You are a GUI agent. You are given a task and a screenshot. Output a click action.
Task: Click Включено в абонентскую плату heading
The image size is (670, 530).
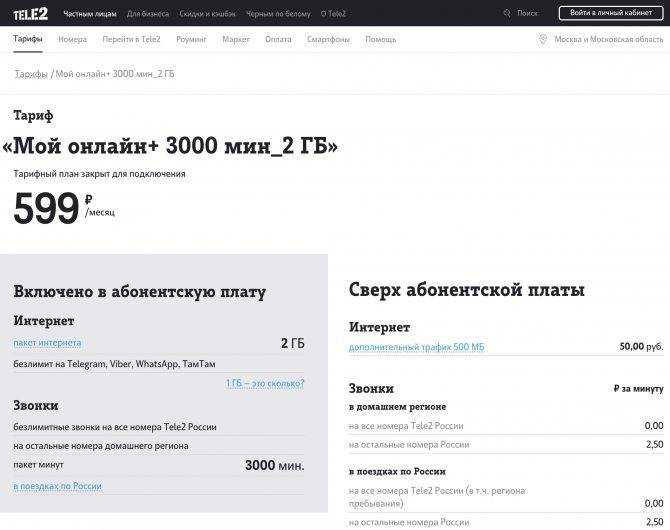140,292
